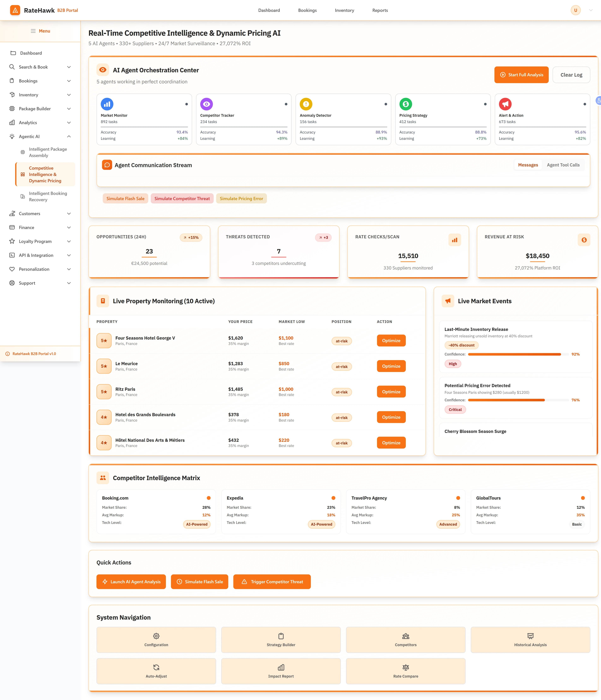
Task: Click Optimize for Ritz Paris
Action: coord(391,392)
